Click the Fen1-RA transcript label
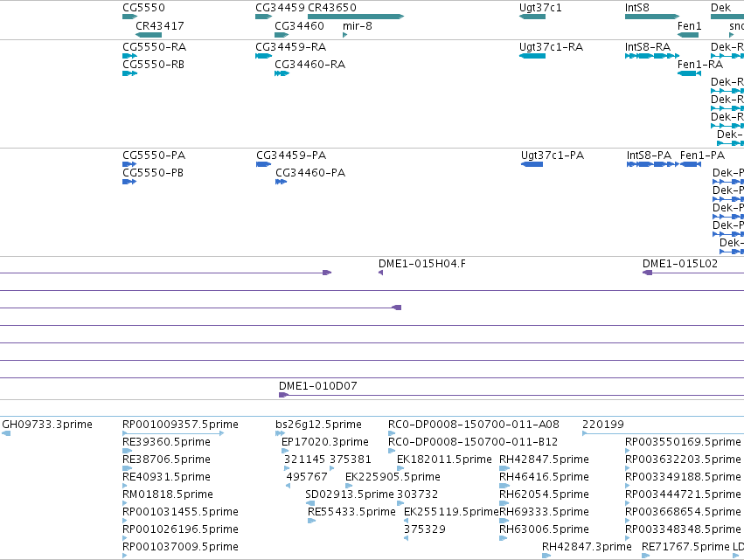 point(700,65)
